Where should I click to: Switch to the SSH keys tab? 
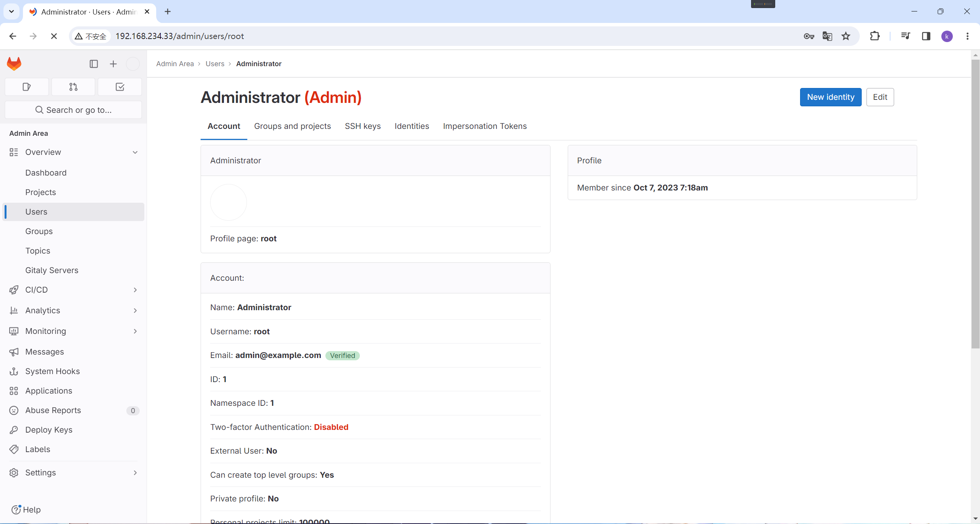(363, 126)
